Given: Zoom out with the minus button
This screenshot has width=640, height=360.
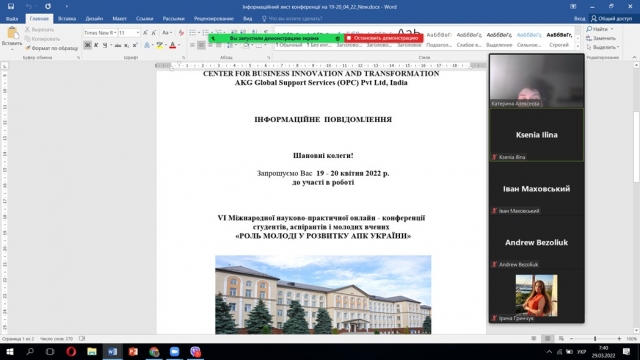Looking at the screenshot, I should tap(571, 339).
